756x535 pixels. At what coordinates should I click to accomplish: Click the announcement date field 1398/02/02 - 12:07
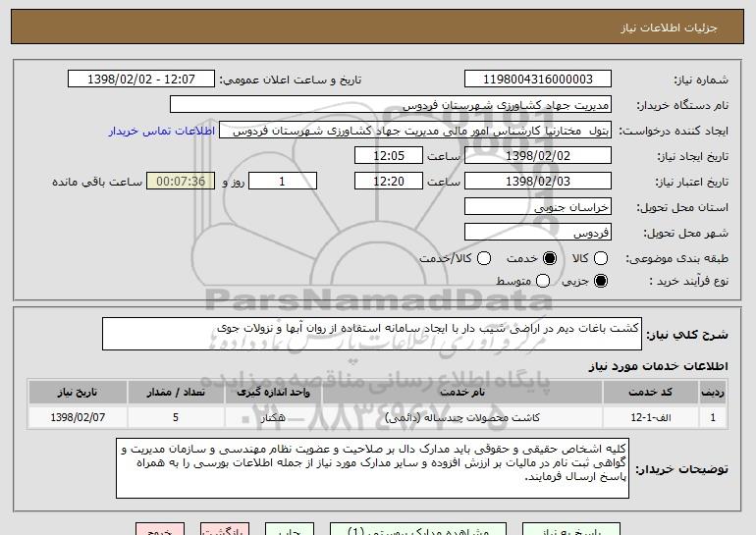click(141, 79)
